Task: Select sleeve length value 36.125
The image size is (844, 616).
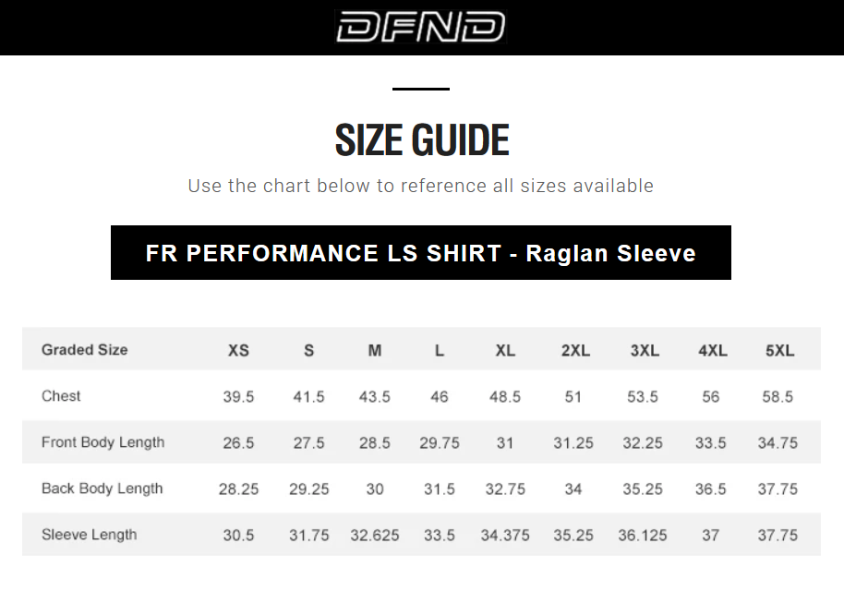Action: 643,536
